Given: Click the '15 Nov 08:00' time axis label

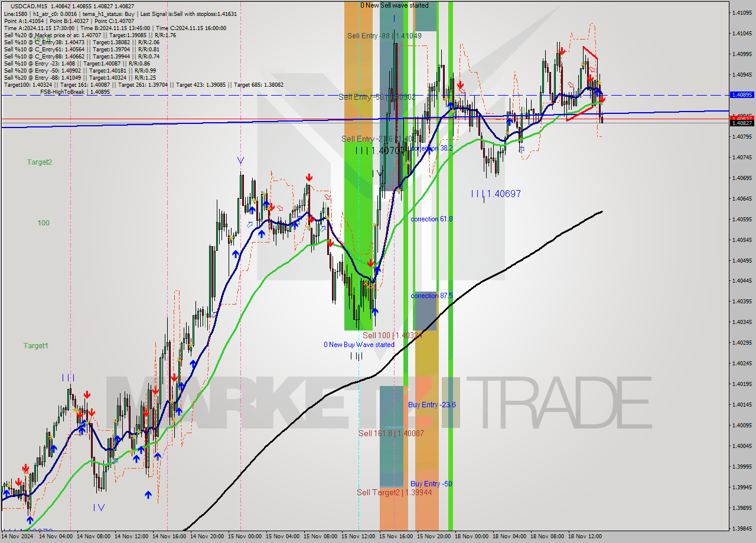Looking at the screenshot, I should (x=321, y=537).
